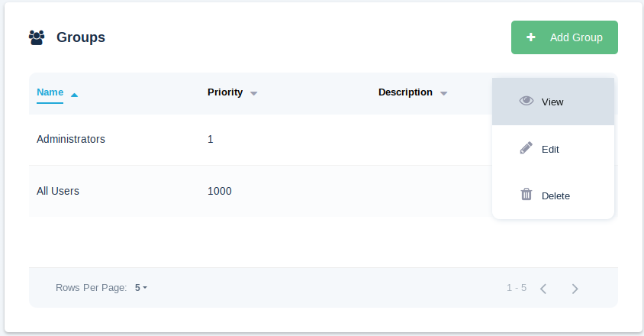Go to the previous page arrow
This screenshot has width=644, height=336.
pyautogui.click(x=543, y=289)
